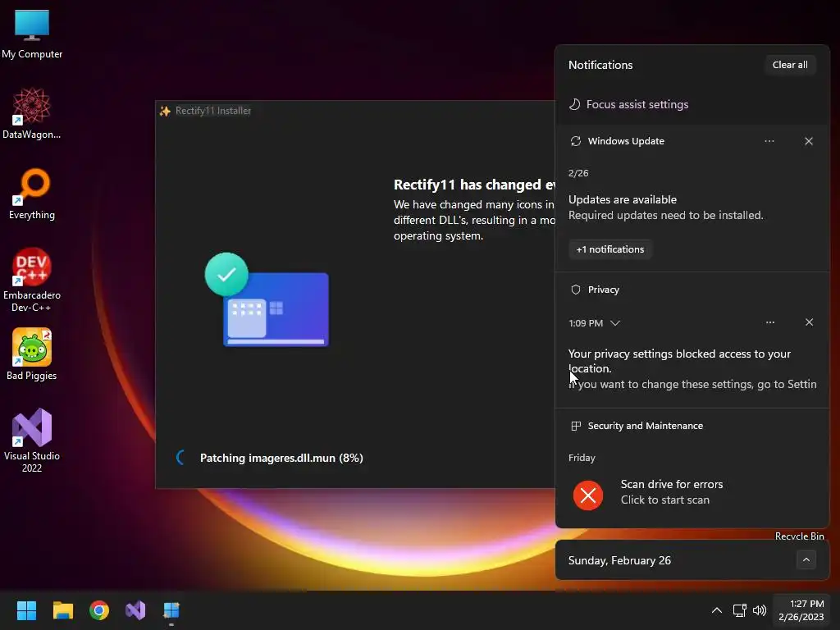
Task: Select the Recycle Bin desktop label
Action: 799,536
